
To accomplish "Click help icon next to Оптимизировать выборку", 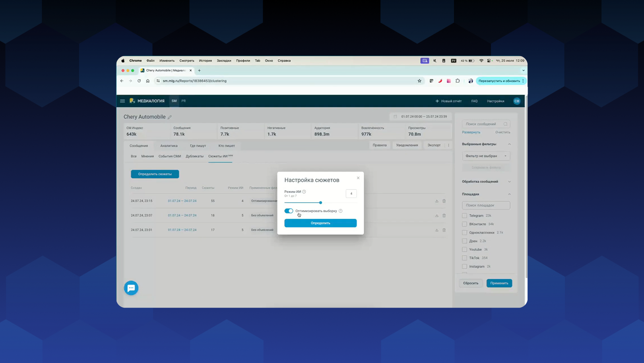I will (341, 211).
